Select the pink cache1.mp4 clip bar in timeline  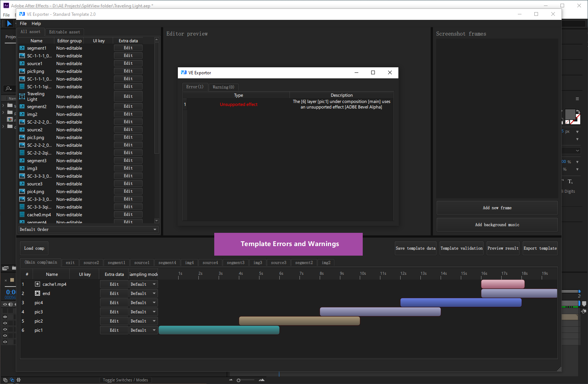[x=503, y=284]
